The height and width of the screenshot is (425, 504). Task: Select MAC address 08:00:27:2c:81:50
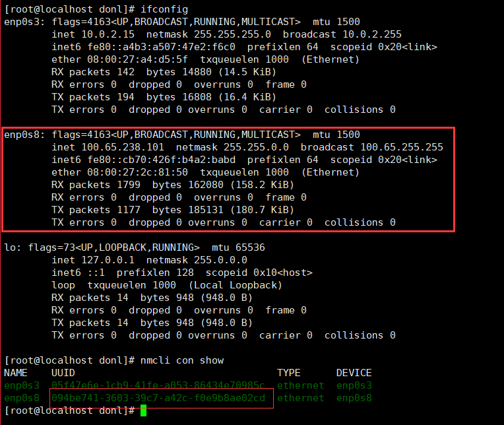(x=137, y=172)
